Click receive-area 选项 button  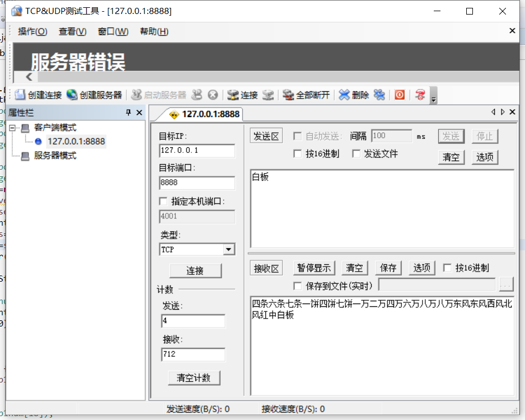[422, 268]
